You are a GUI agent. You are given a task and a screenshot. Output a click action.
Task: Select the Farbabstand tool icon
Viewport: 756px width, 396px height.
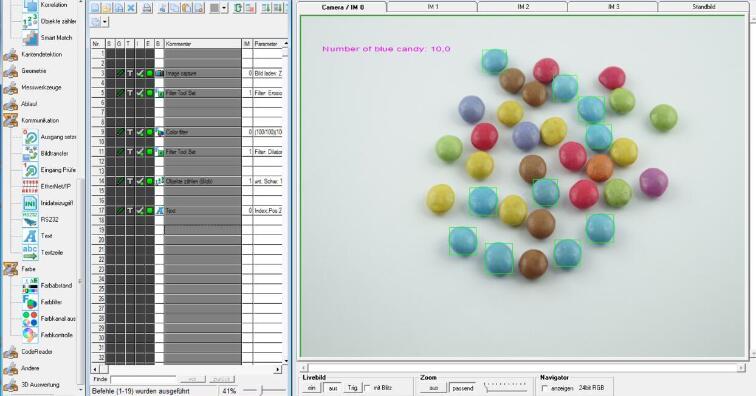(30, 286)
